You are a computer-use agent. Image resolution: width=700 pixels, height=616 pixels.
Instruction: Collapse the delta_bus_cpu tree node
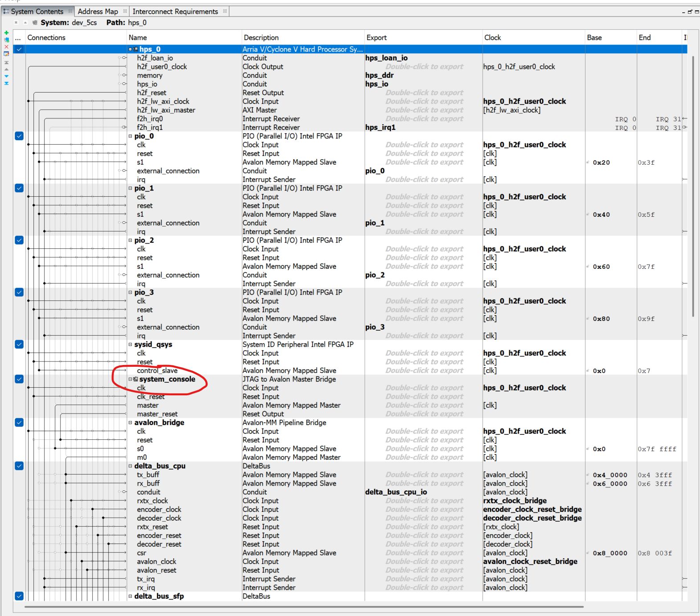(130, 466)
